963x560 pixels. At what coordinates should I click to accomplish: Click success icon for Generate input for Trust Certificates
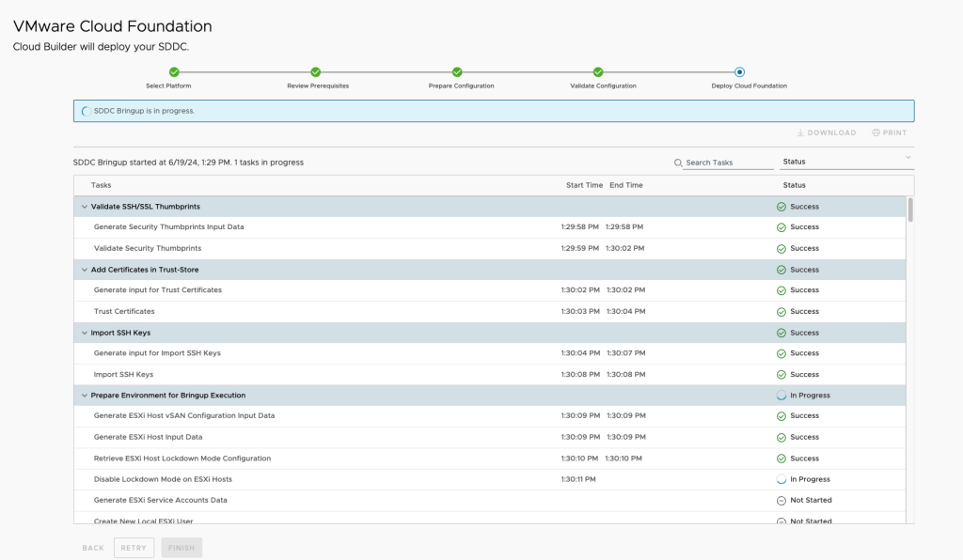point(781,290)
